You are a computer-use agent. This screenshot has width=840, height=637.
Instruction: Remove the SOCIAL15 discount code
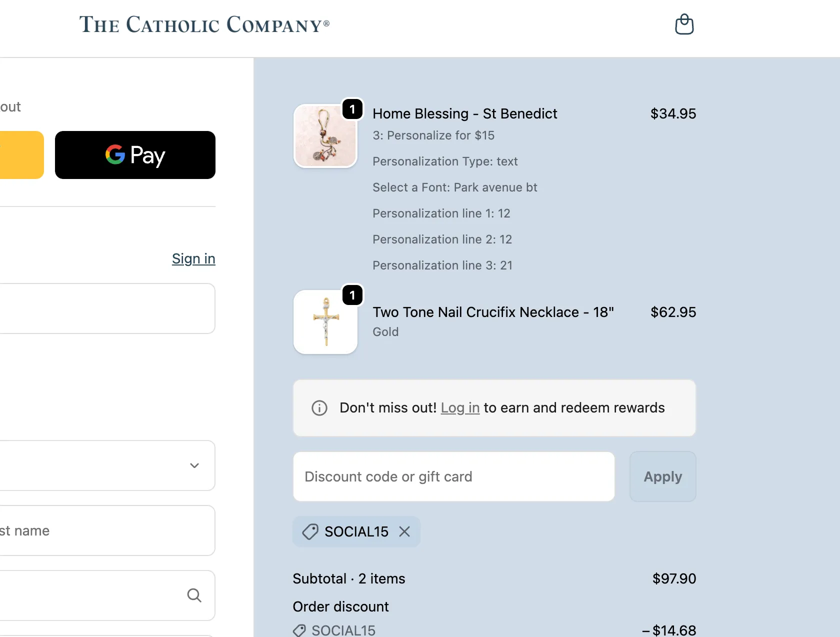pyautogui.click(x=404, y=531)
